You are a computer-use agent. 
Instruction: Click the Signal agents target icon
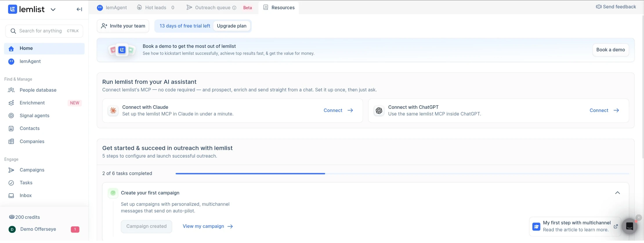tap(11, 116)
